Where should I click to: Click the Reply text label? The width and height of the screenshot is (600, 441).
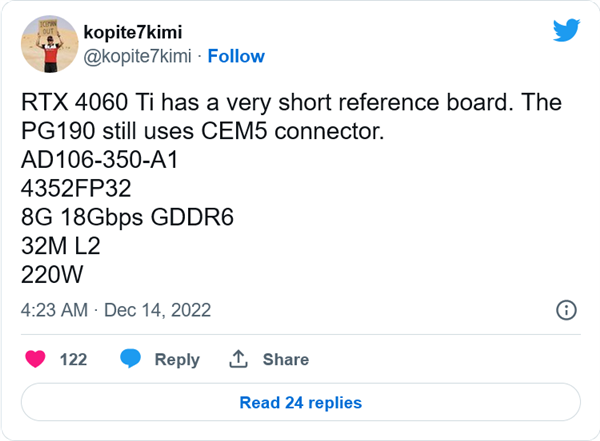(x=176, y=360)
